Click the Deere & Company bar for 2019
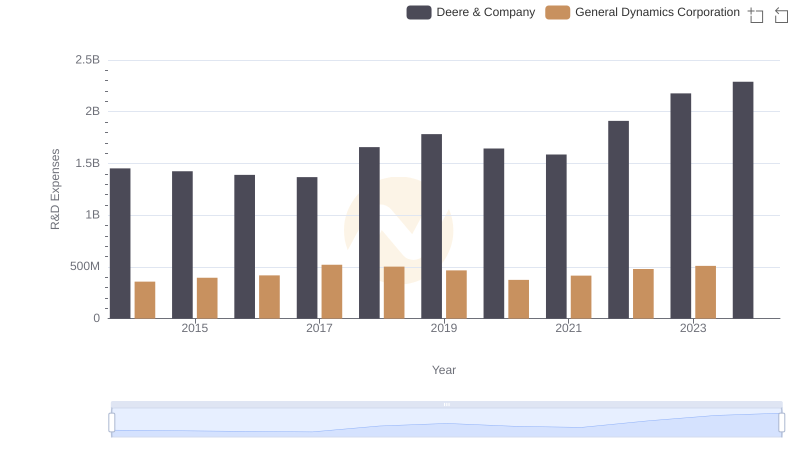 click(x=432, y=226)
